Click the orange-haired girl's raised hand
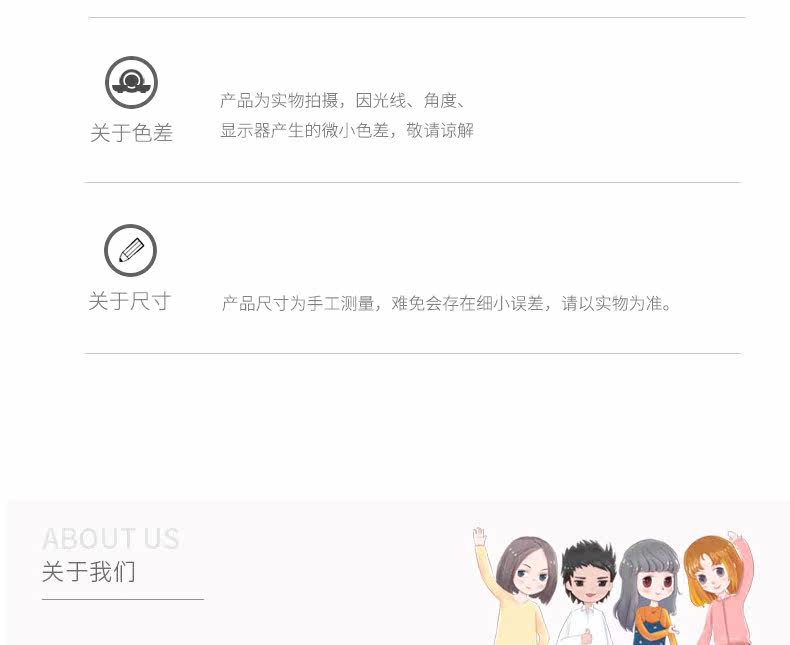 (736, 537)
